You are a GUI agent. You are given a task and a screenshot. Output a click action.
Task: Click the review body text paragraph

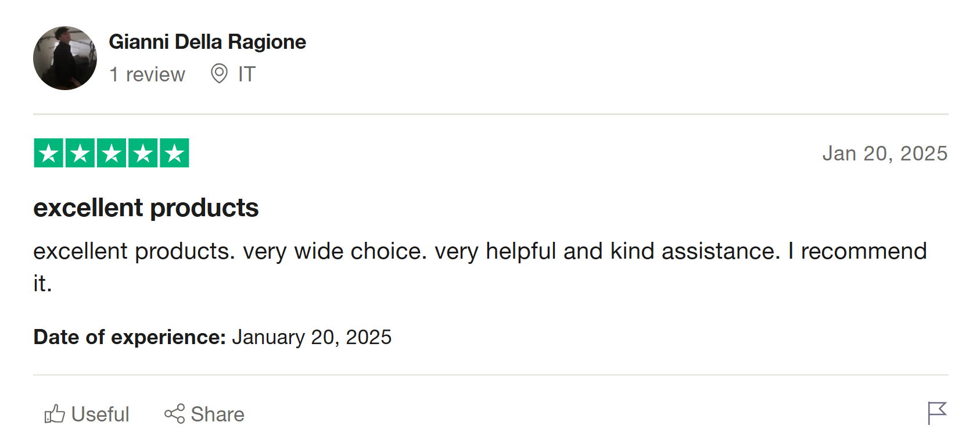(x=480, y=252)
